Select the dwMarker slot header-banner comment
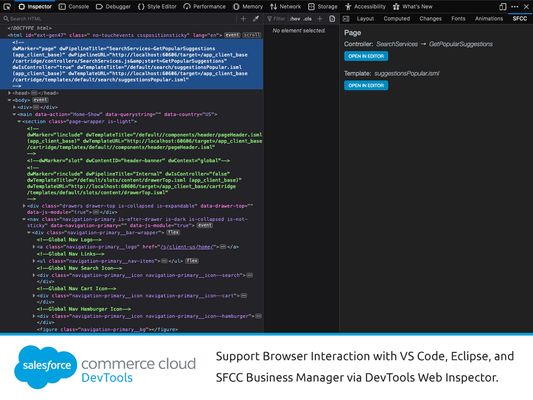Screen dimensions: 533x400 point(128,160)
